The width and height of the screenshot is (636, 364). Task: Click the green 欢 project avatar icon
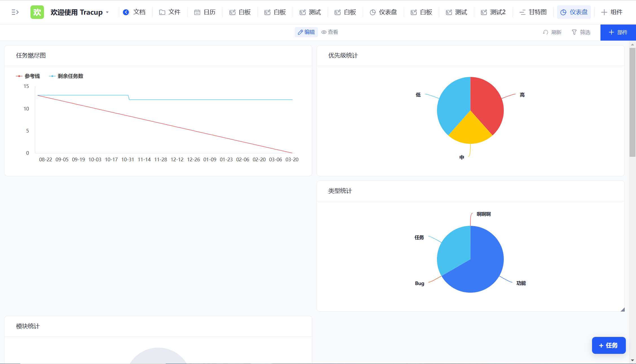[37, 12]
